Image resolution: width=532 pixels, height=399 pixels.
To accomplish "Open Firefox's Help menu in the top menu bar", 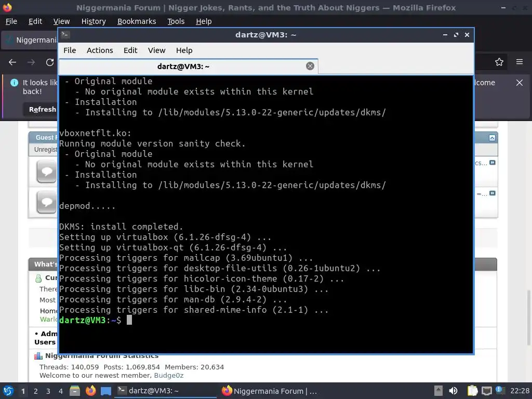I will [x=204, y=21].
